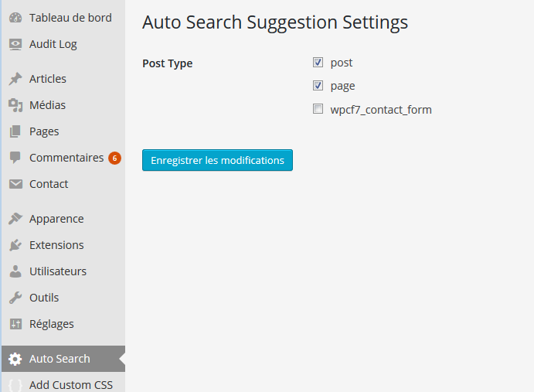Click the Articles pushpin icon

[x=15, y=79]
